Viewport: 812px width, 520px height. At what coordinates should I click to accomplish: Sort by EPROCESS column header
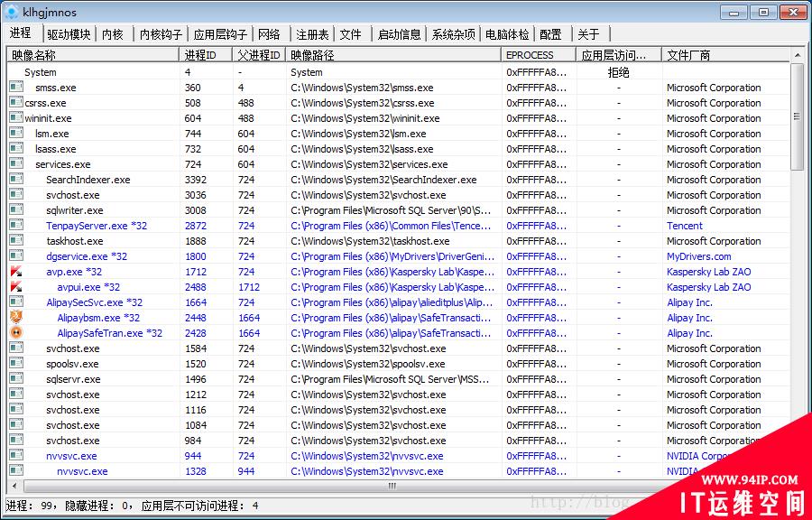coord(539,55)
